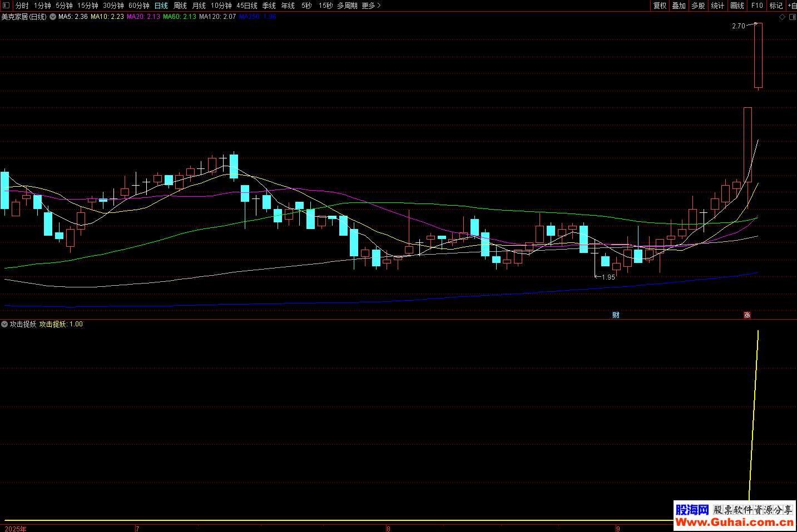This screenshot has width=797, height=532.
Task: Click the MA5: 2.36 value label
Action: (73, 17)
